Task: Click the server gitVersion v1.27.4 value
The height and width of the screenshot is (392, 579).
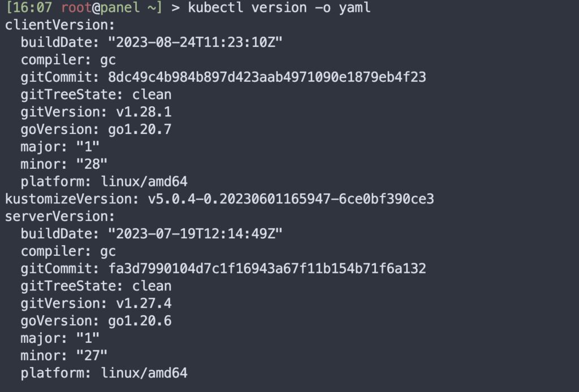Action: pos(144,303)
